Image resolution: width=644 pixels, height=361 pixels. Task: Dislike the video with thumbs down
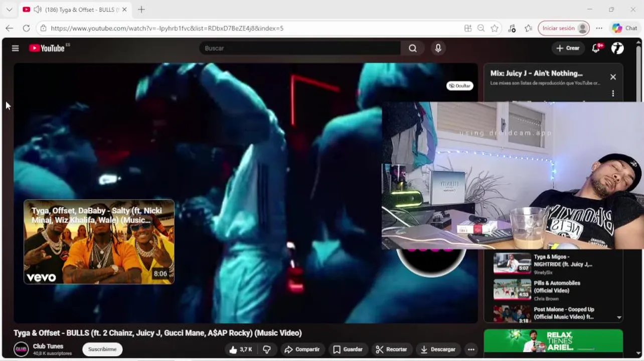click(267, 349)
